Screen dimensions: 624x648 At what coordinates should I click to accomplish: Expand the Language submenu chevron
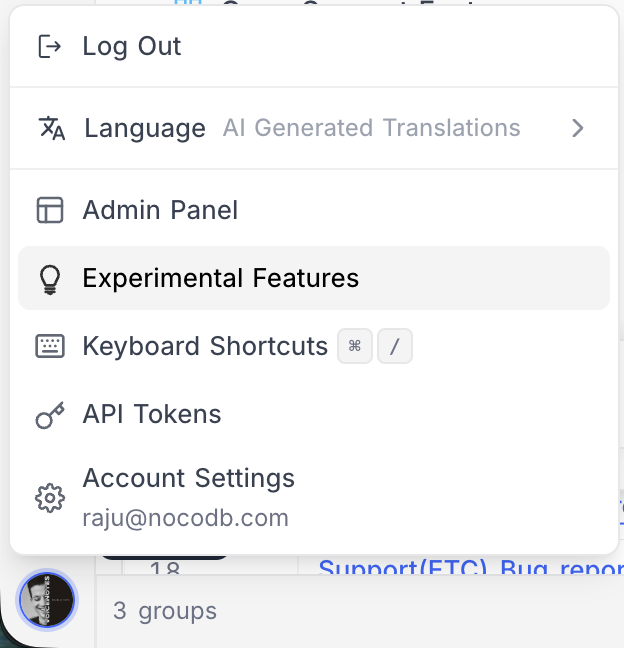[577, 128]
